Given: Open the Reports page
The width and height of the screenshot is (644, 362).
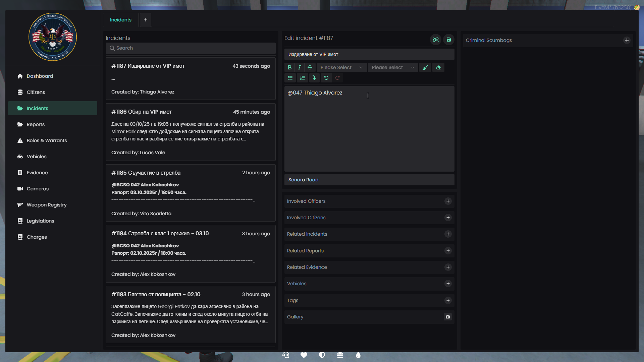Looking at the screenshot, I should click(53, 124).
